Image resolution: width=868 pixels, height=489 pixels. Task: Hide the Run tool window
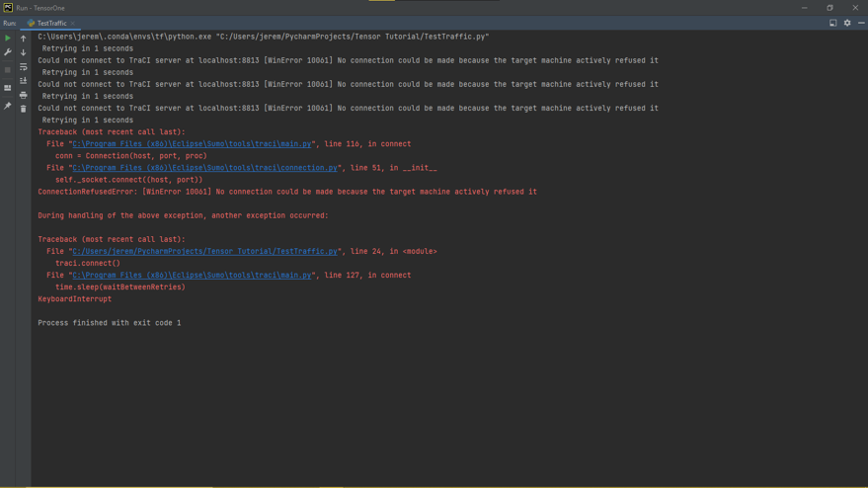(x=860, y=23)
